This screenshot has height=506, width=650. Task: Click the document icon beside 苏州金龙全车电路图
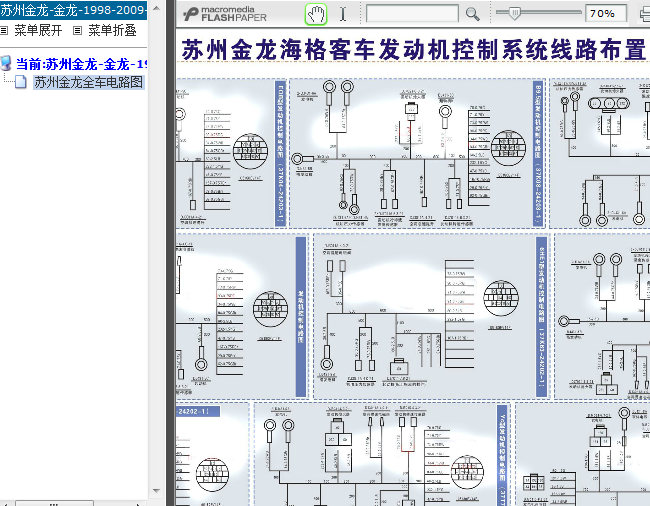coord(21,82)
